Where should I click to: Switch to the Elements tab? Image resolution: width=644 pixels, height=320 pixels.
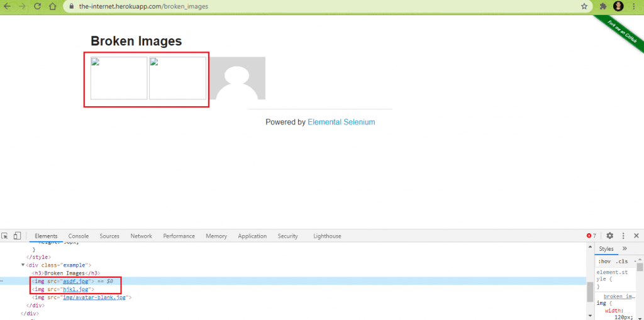tap(46, 236)
